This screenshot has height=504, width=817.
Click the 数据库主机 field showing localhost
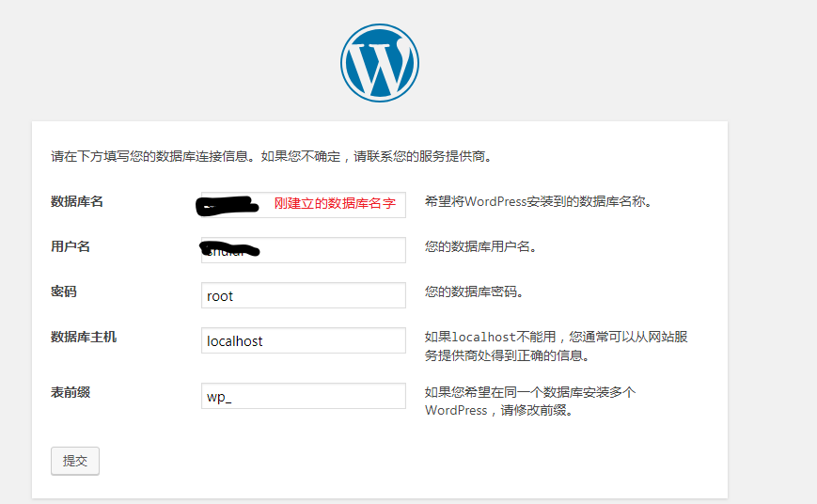click(304, 340)
